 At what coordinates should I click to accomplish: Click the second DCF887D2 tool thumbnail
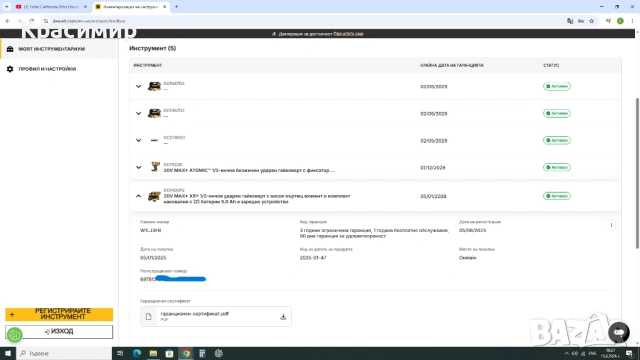pyautogui.click(x=154, y=113)
